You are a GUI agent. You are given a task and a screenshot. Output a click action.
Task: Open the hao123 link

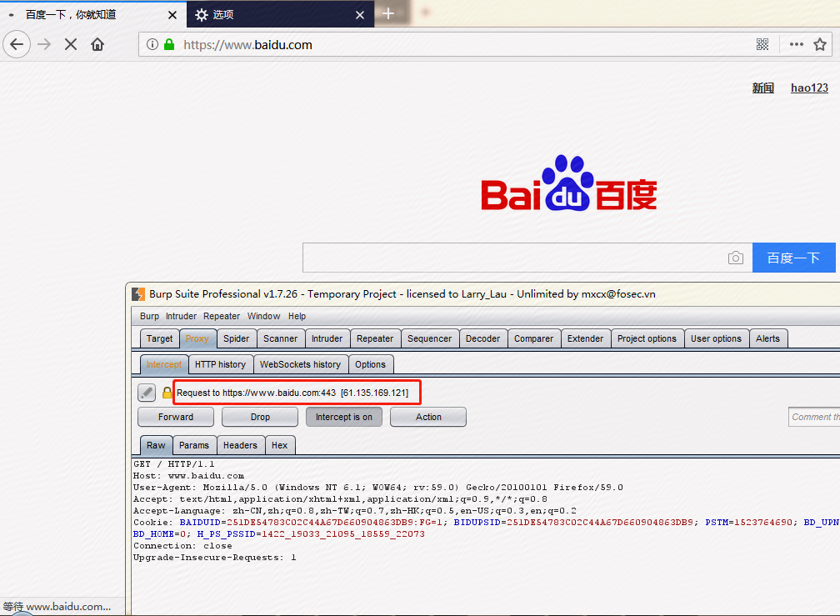point(809,88)
